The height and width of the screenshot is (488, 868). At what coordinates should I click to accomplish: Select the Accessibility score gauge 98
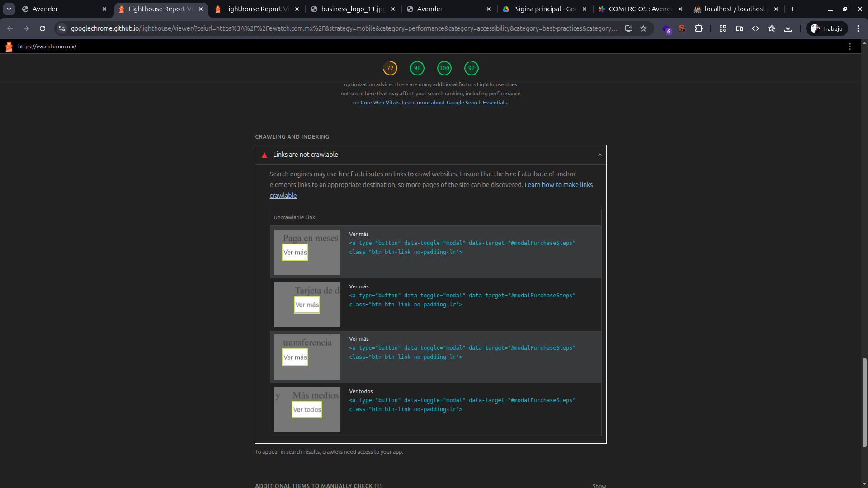[x=417, y=68]
